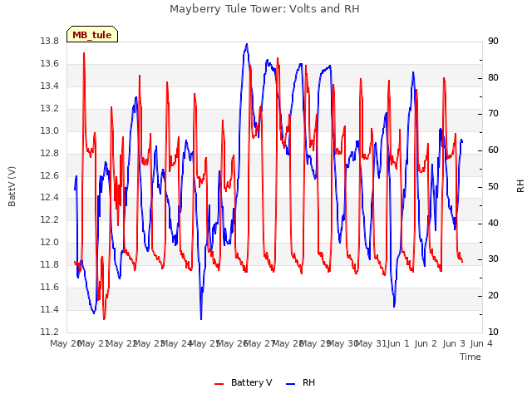Click the 80 right axis tick

(493, 78)
